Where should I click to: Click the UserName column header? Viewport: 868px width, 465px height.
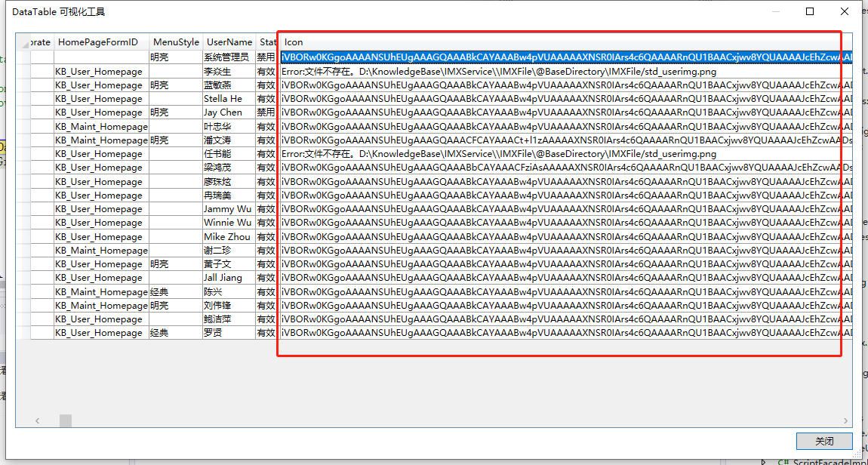[x=229, y=42]
